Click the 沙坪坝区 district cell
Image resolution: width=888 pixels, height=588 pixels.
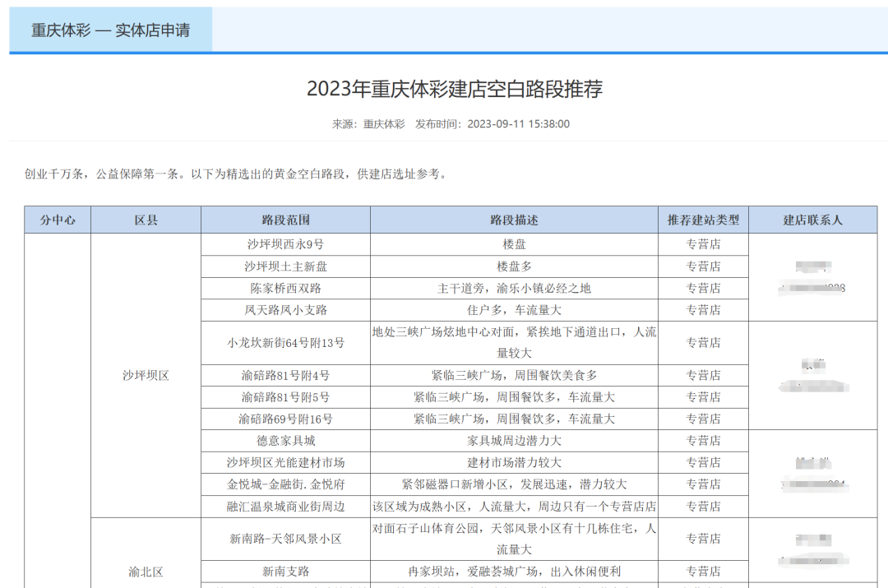click(146, 375)
